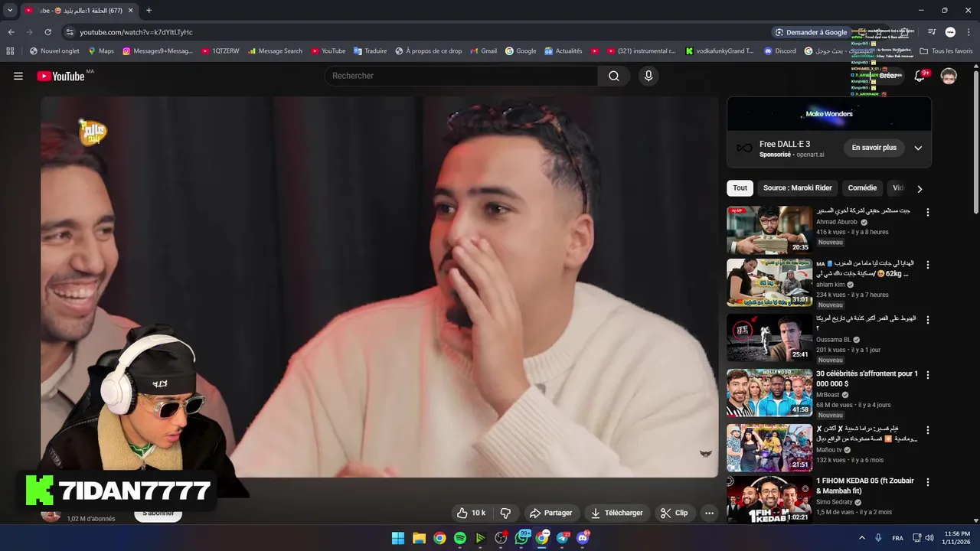
Task: Open File Explorer from taskbar
Action: (x=419, y=538)
